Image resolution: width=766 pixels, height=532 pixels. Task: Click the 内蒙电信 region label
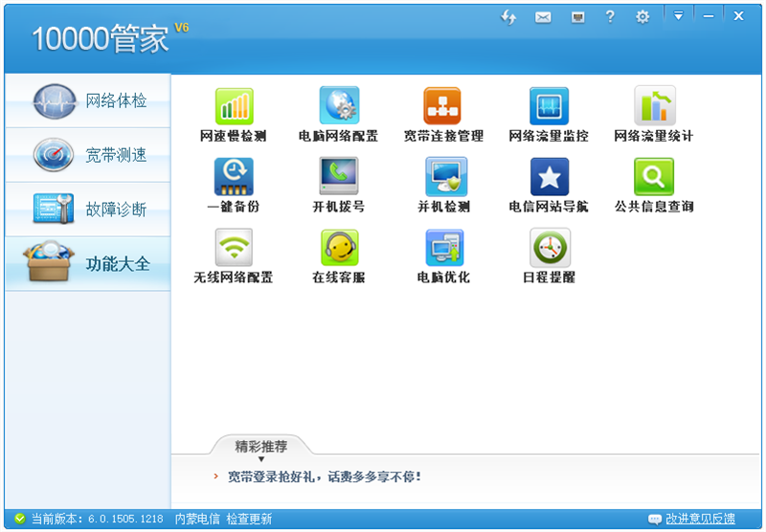tap(197, 519)
